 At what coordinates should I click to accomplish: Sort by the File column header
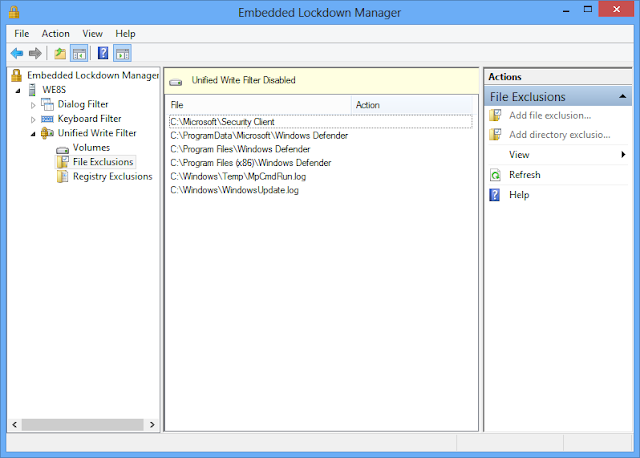[260, 105]
